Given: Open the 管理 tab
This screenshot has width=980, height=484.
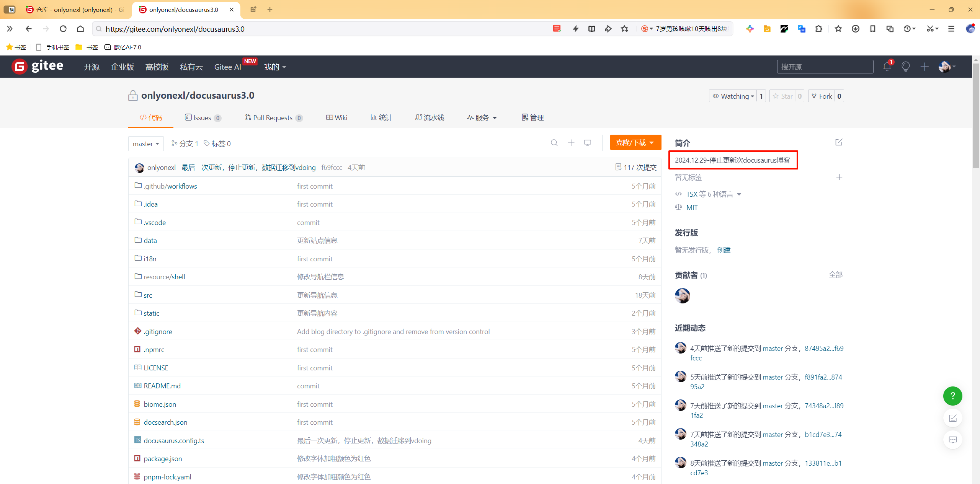Looking at the screenshot, I should pyautogui.click(x=532, y=117).
